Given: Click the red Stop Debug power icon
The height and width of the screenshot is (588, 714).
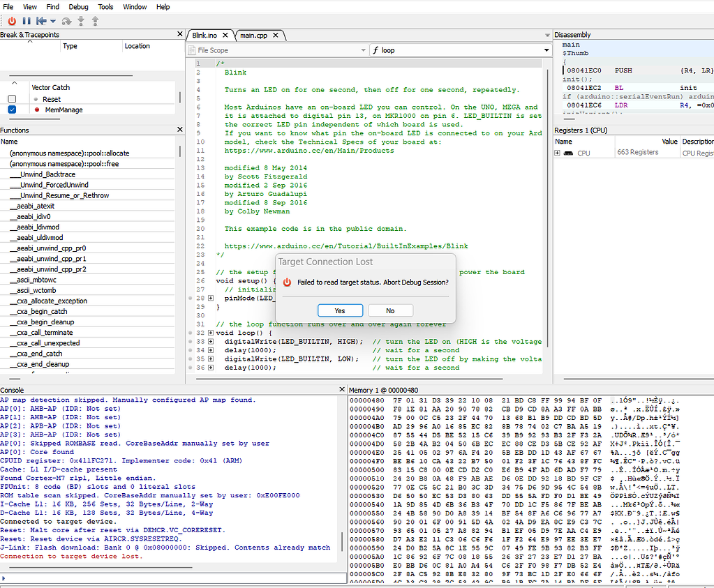Looking at the screenshot, I should pos(12,21).
